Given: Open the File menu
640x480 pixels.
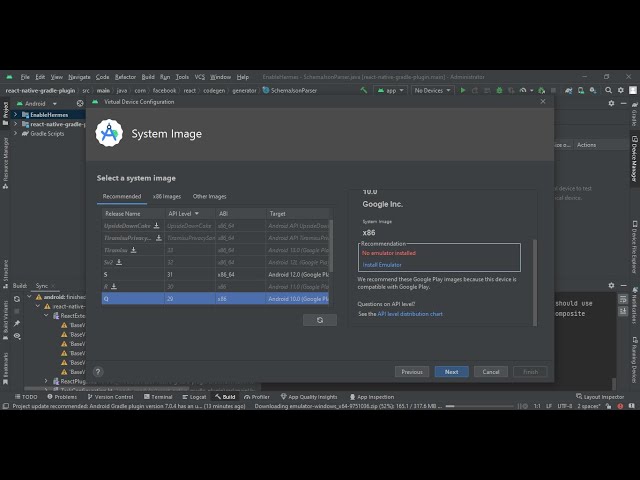Looking at the screenshot, I should pos(25,77).
